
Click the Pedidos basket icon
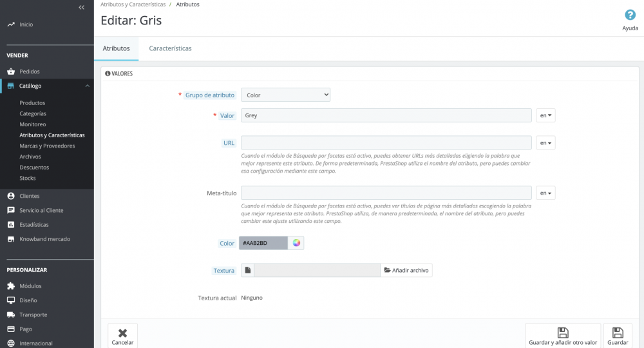pos(11,72)
